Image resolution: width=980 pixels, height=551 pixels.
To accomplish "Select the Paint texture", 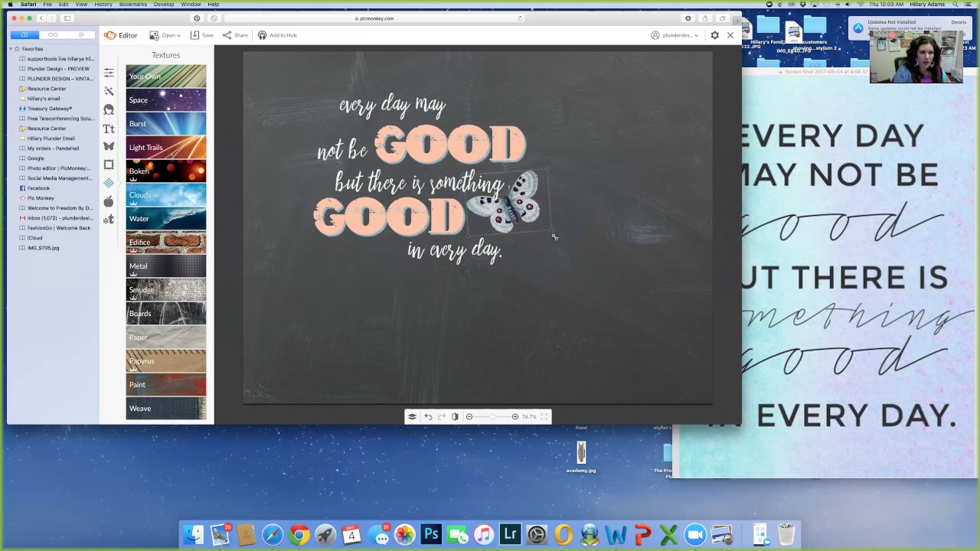I will pos(166,384).
